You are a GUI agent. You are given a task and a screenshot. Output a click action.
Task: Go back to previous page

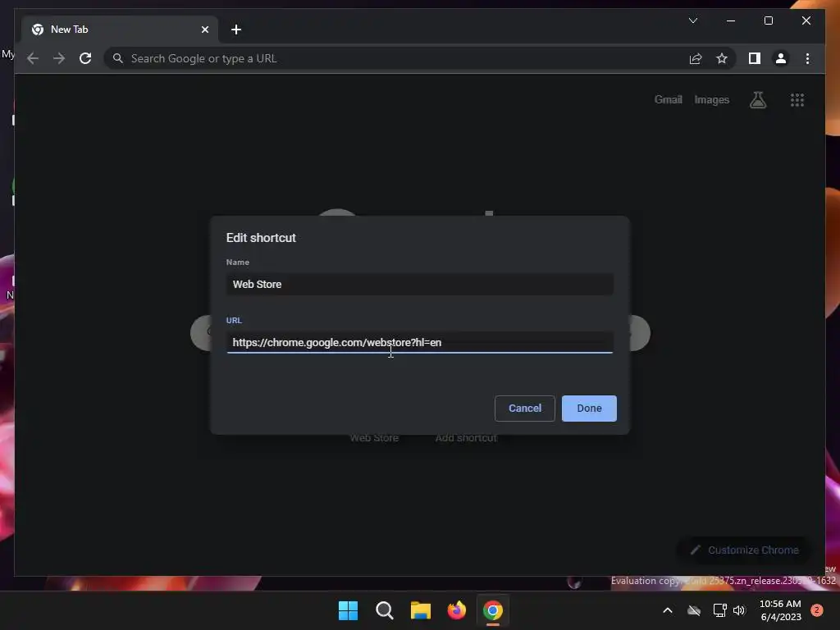click(33, 58)
